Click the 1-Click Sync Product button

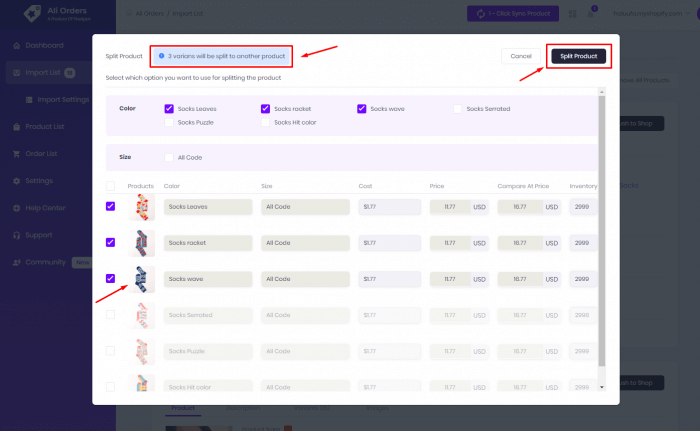513,14
